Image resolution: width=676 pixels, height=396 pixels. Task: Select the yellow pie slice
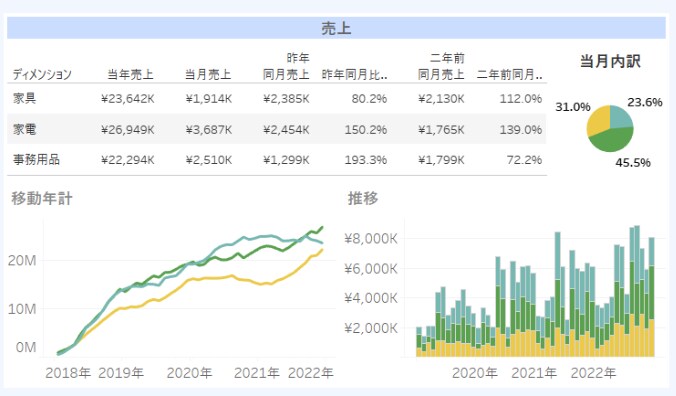pyautogui.click(x=598, y=121)
